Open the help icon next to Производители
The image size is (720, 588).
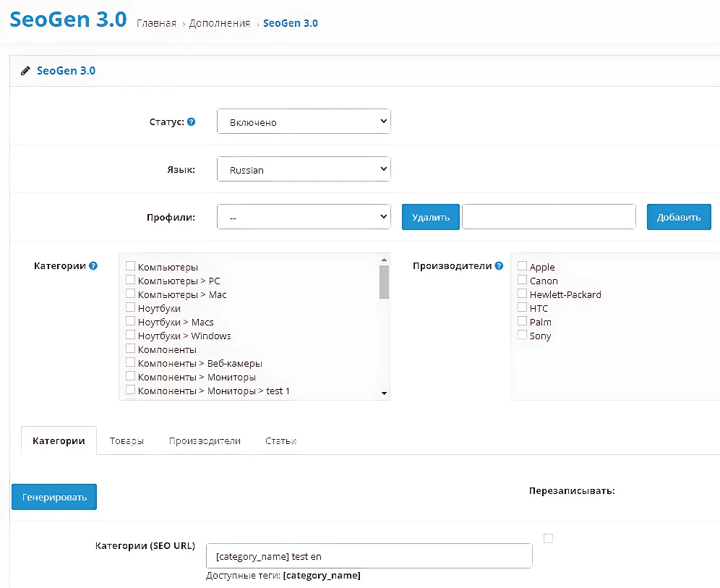pos(499,265)
